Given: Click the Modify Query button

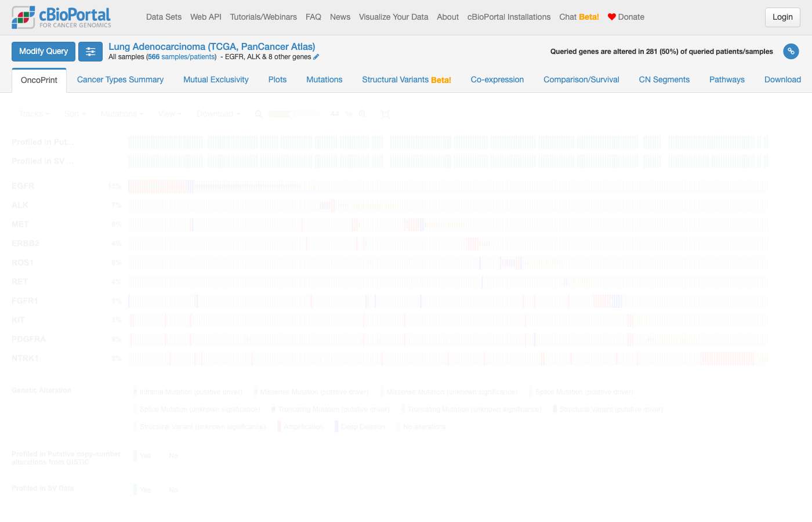Looking at the screenshot, I should 43,52.
